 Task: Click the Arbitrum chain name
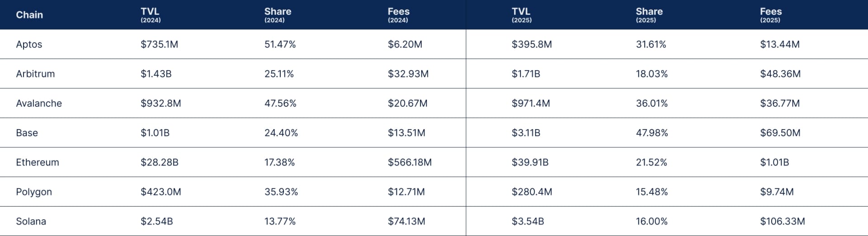35,74
